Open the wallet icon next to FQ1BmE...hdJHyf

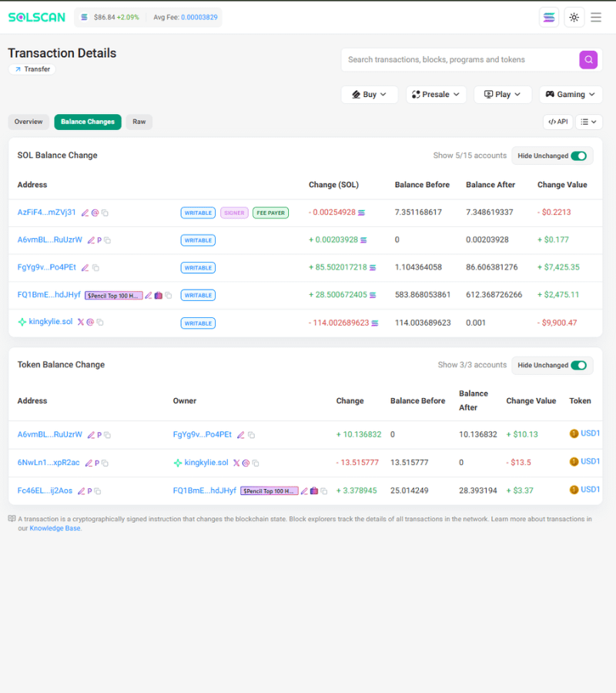[x=158, y=295]
